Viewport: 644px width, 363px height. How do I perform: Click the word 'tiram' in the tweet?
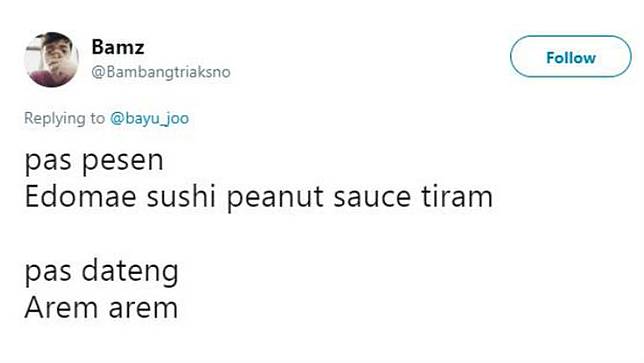(457, 196)
